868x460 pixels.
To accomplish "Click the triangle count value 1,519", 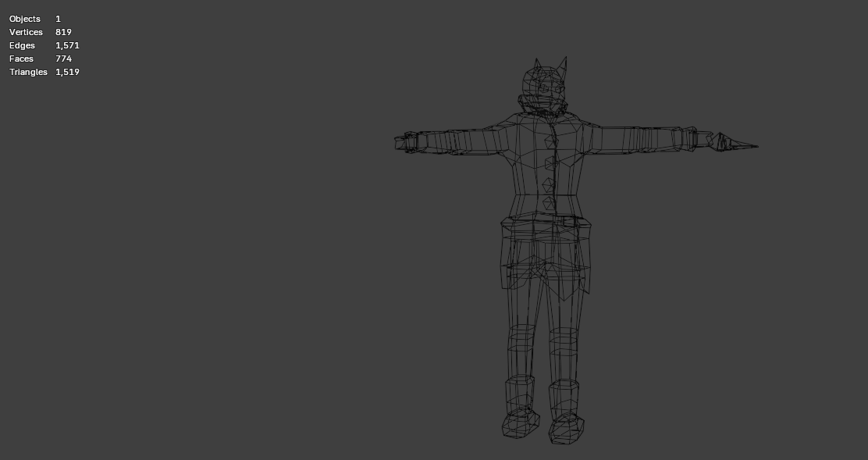I will 68,72.
